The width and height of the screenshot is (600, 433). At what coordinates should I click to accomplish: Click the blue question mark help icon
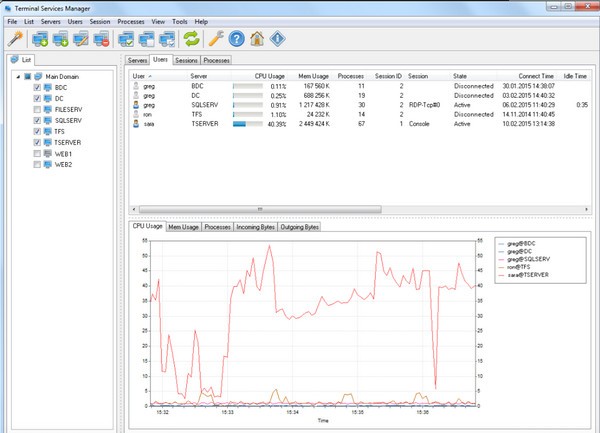(236, 39)
